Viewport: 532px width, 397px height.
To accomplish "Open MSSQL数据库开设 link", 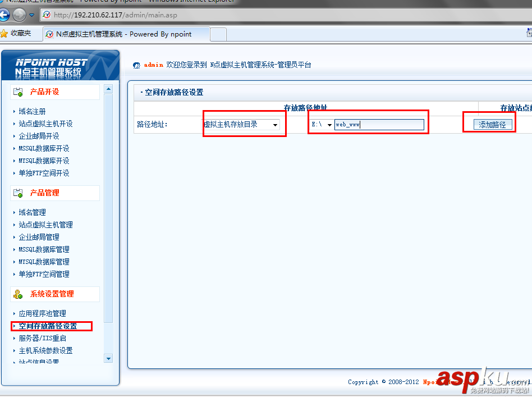I will pyautogui.click(x=44, y=148).
